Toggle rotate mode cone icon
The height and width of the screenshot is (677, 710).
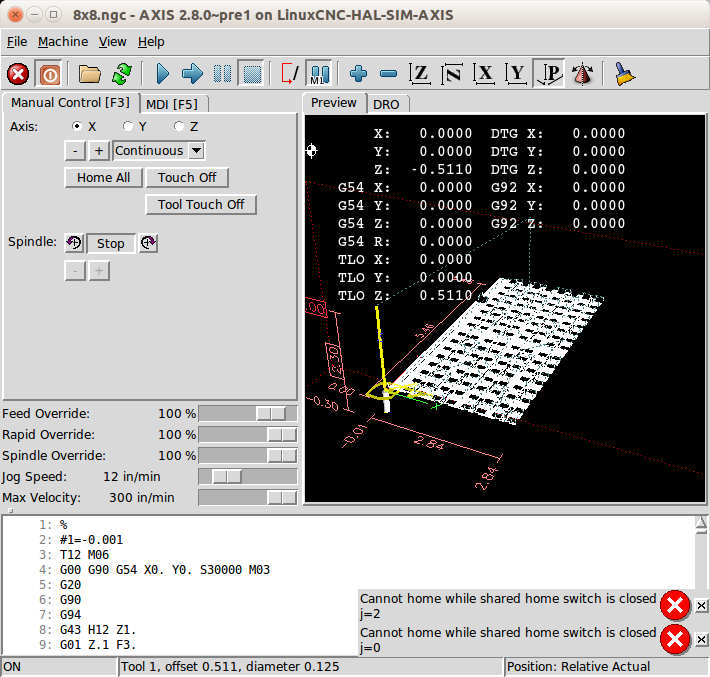click(x=582, y=74)
